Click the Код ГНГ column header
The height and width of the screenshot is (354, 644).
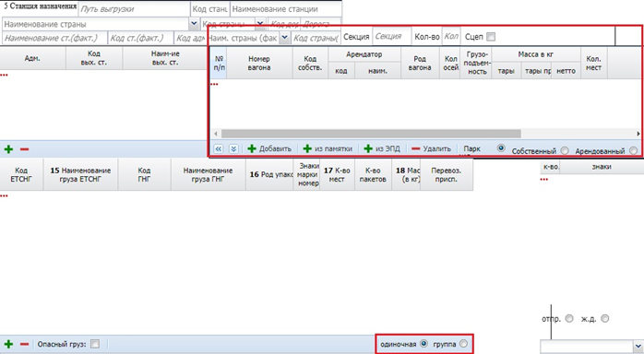tap(144, 175)
